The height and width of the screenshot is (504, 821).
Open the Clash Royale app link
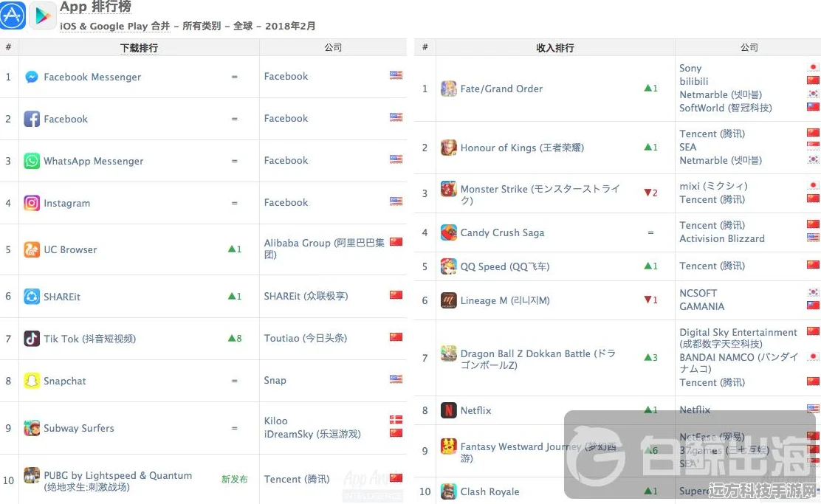coord(489,491)
